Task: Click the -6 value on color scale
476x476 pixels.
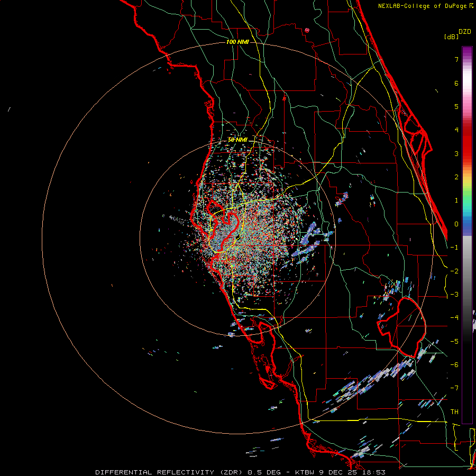Action: tap(454, 365)
